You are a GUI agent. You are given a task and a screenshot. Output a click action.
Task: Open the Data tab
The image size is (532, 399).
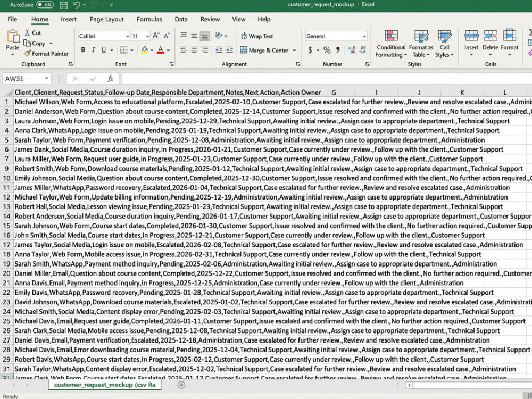point(181,19)
